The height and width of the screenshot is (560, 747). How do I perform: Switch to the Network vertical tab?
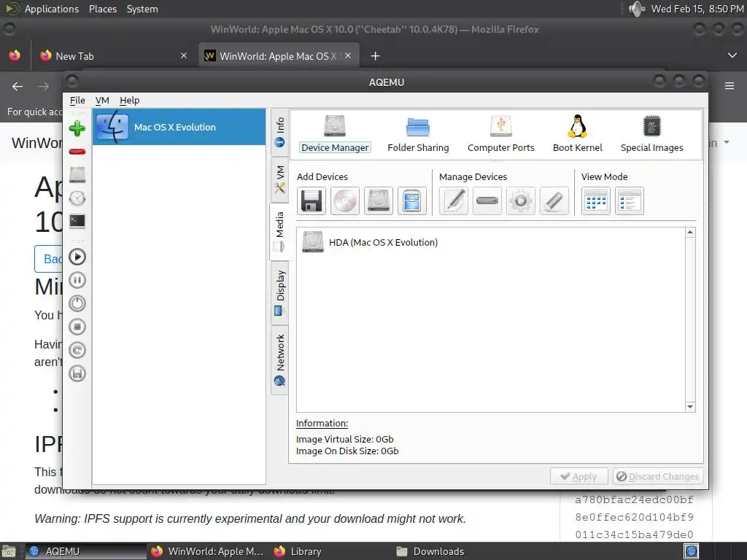point(279,360)
